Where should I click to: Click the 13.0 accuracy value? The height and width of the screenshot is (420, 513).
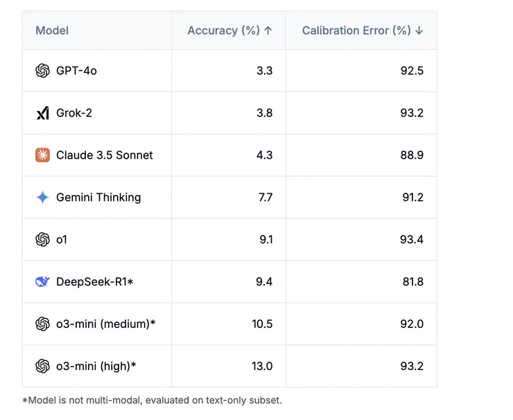click(x=263, y=366)
